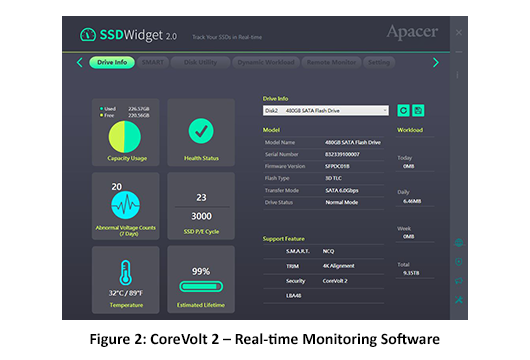Click the left navigation arrow
This screenshot has width=530, height=360.
pyautogui.click(x=80, y=63)
